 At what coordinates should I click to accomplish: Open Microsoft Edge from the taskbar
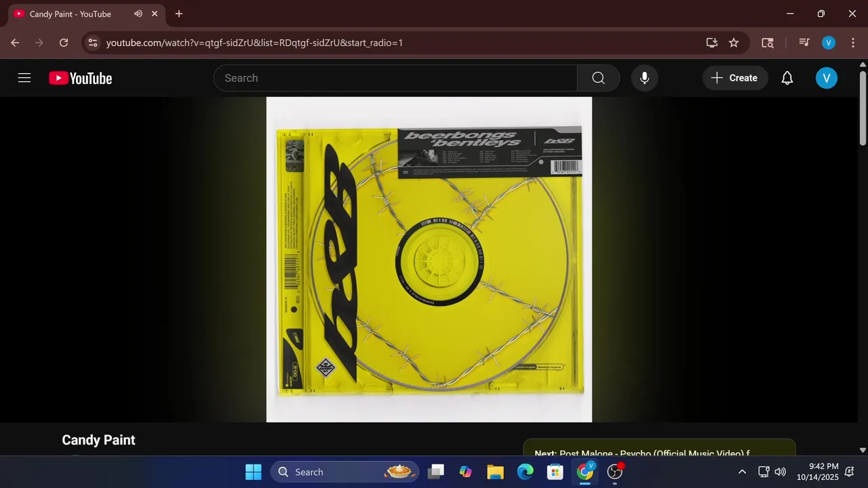pyautogui.click(x=525, y=472)
